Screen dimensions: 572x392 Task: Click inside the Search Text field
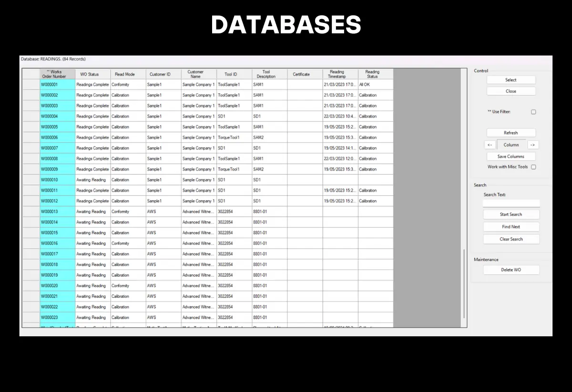[x=511, y=203]
